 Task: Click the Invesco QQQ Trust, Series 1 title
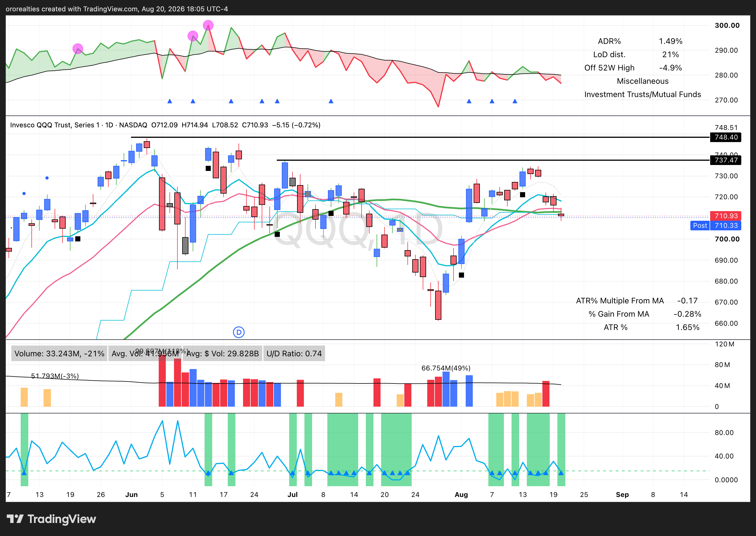point(55,125)
